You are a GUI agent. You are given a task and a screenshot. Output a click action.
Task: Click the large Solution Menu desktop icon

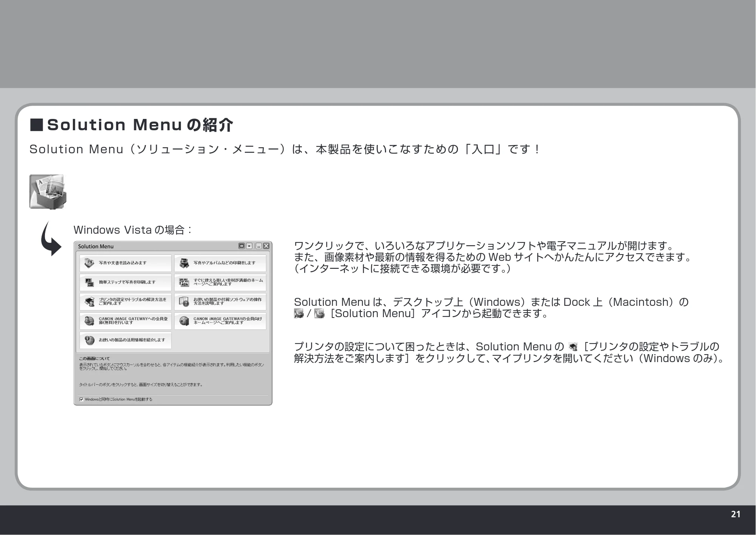48,191
